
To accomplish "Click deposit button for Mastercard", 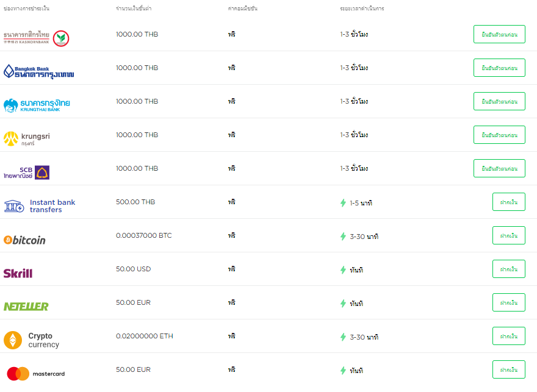I will pyautogui.click(x=508, y=369).
